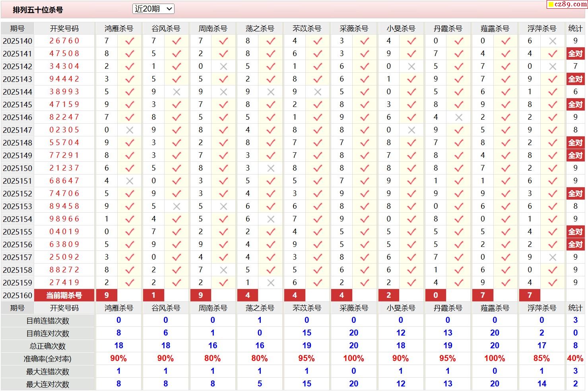Click the cross mark for 周南杀号 in row 2025158
Screen dimensions: 588x392
pos(223,270)
